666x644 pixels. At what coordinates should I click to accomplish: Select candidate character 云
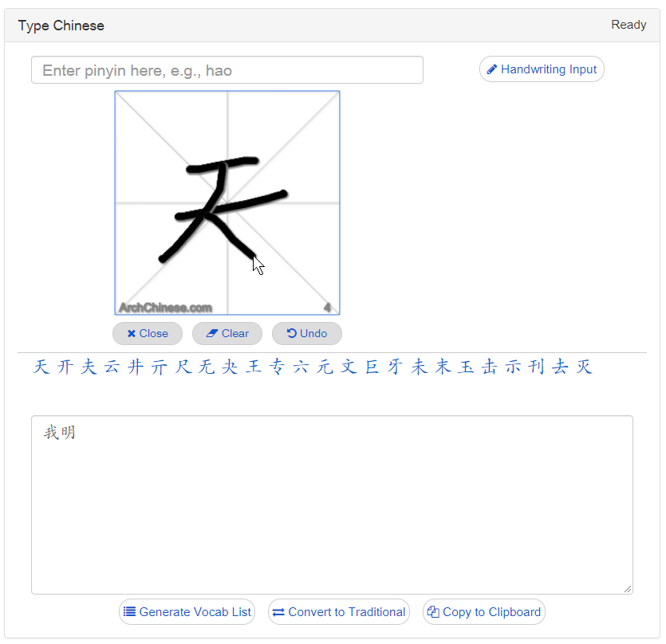(x=112, y=367)
